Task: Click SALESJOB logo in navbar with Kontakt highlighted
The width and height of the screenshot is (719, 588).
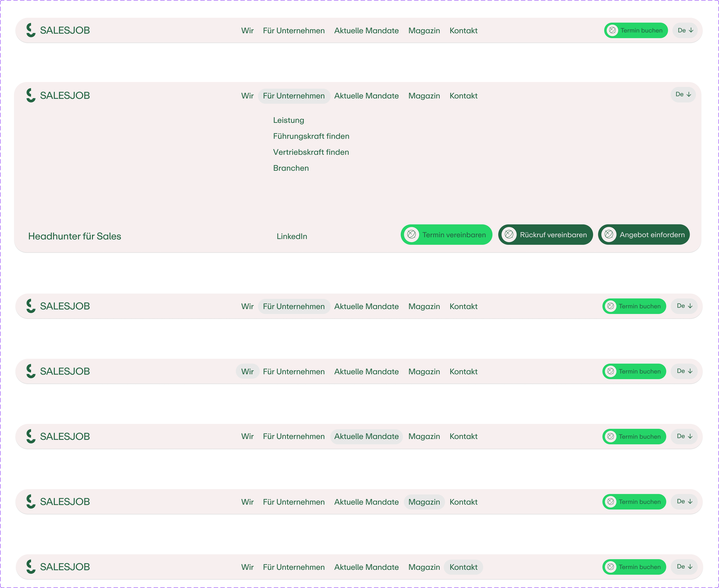Action: [x=58, y=567]
